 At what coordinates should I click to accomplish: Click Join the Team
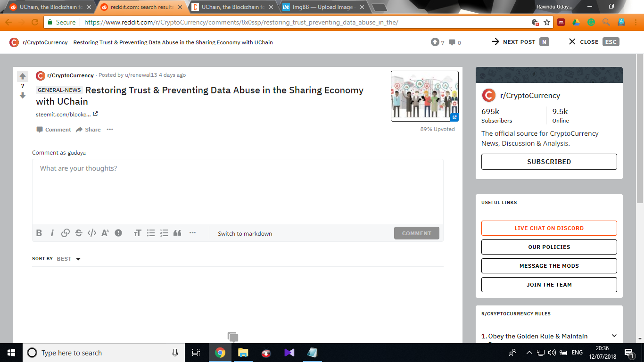[x=549, y=285]
